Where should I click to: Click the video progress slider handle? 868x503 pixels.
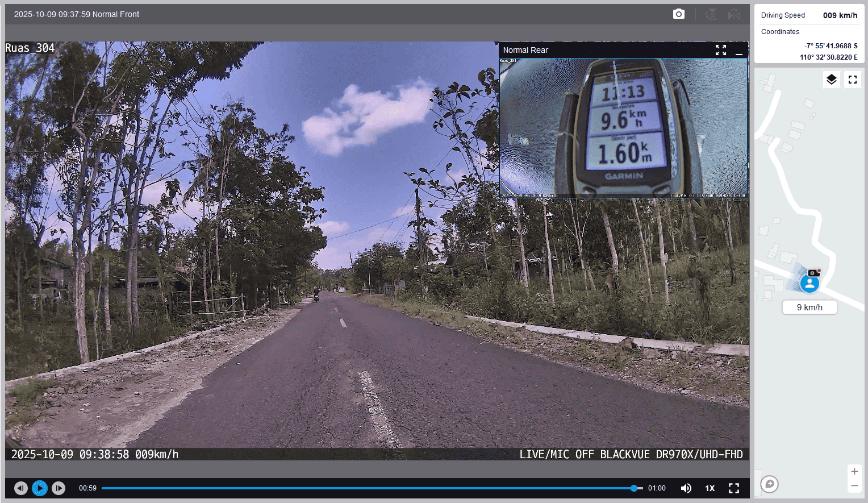click(634, 488)
